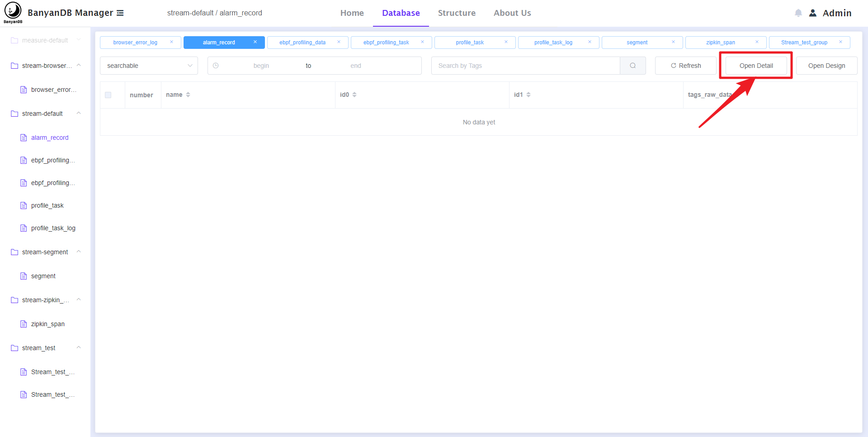Viewport: 868px width, 437px height.
Task: Close the Stream_test_group tab
Action: pyautogui.click(x=841, y=42)
